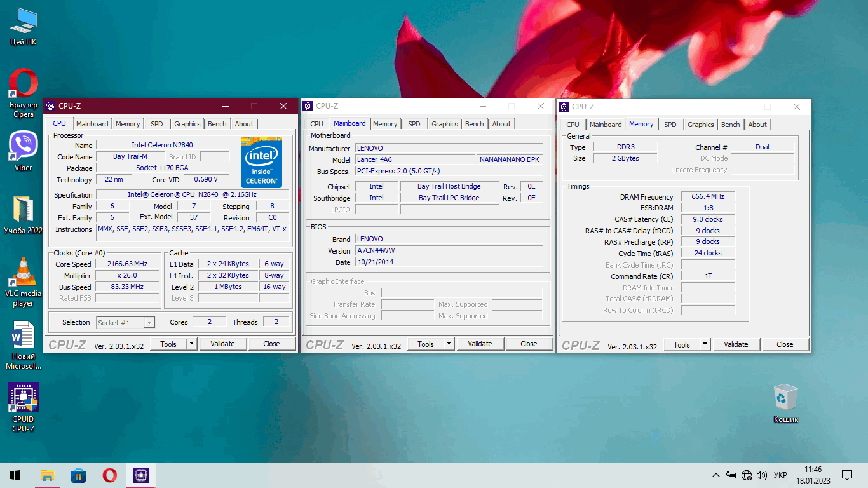Image resolution: width=868 pixels, height=488 pixels.
Task: Click the DRAM Frequency 666.4 MHz value
Action: [x=708, y=197]
